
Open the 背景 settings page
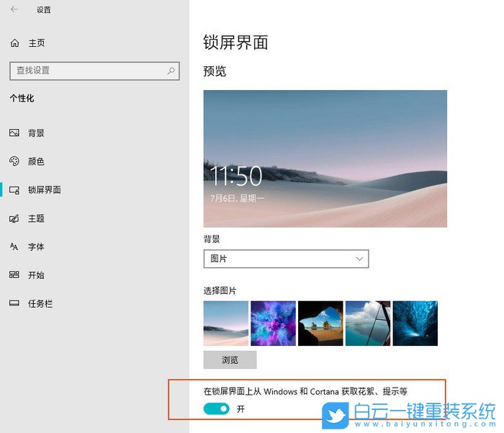pos(36,133)
